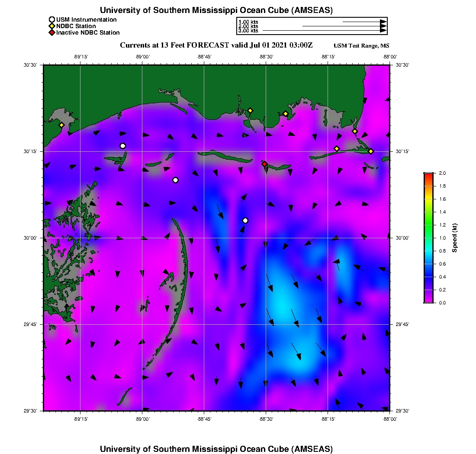The width and height of the screenshot is (476, 454).
Task: Select the westernmost yellow NDBC station diamond
Action: [61, 125]
